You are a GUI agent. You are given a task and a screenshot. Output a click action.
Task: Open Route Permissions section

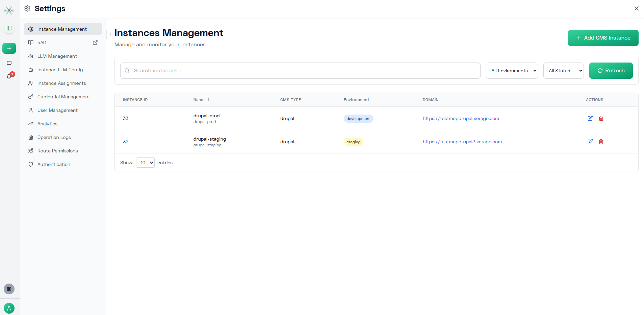[x=57, y=151]
